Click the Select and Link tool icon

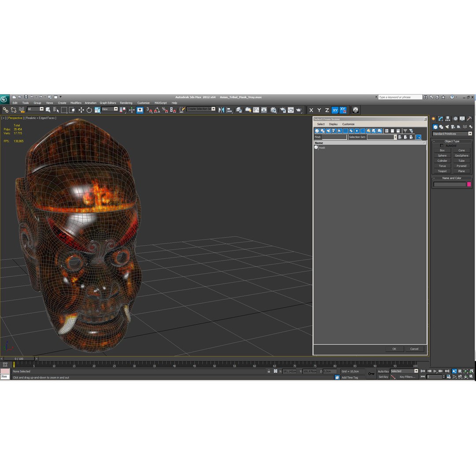(x=5, y=110)
